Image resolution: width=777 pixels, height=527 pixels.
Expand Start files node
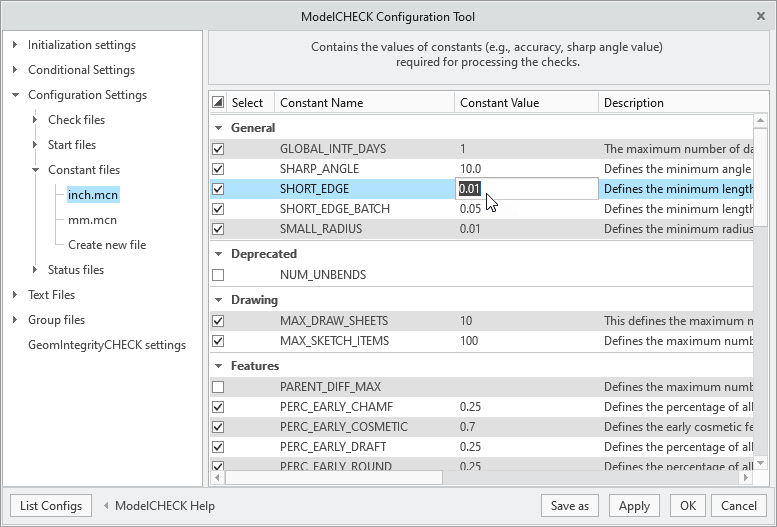35,144
